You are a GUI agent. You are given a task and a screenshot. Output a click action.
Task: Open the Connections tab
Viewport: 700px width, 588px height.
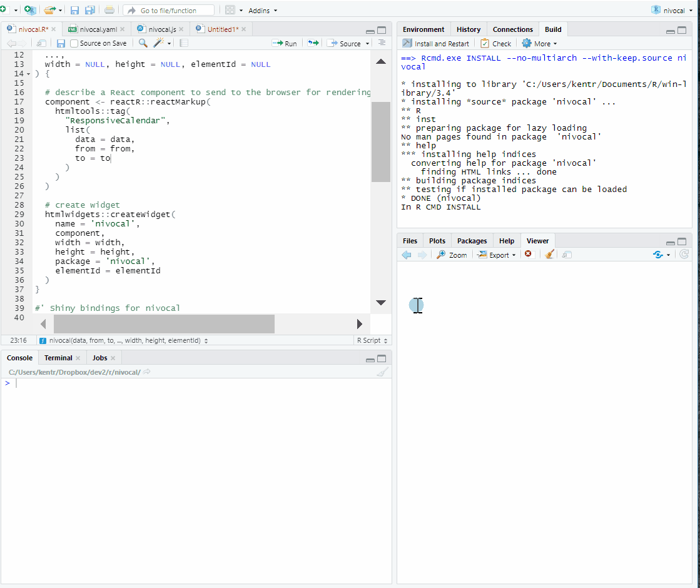(512, 29)
